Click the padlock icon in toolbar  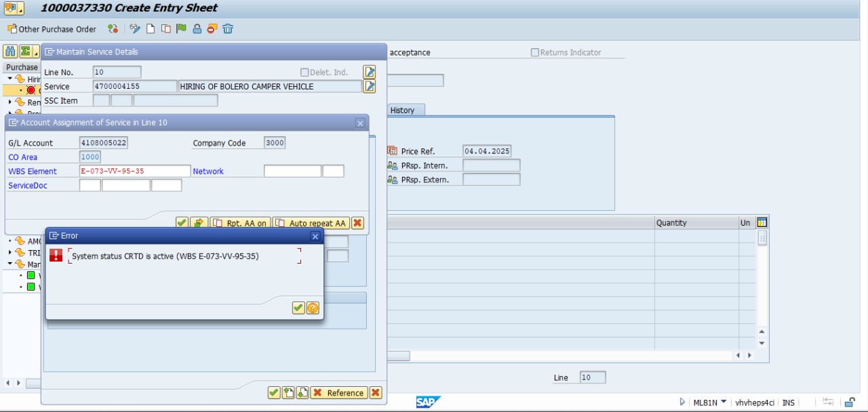197,29
